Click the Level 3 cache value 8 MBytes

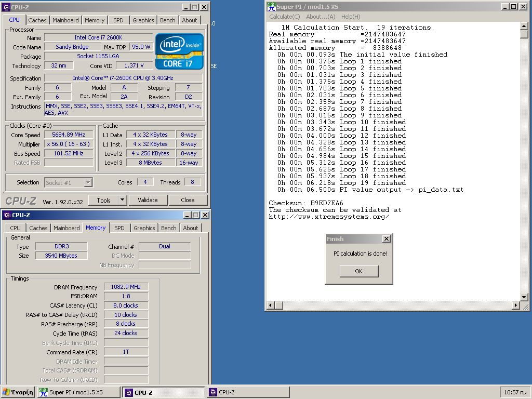click(150, 163)
